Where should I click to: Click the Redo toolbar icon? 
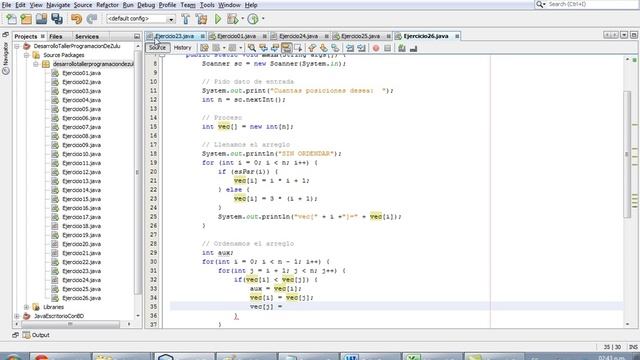point(92,19)
